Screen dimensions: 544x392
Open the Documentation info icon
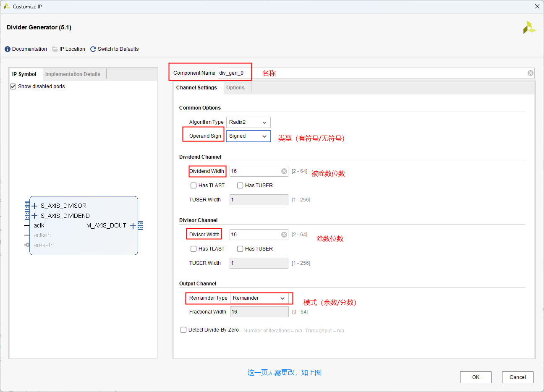(8, 49)
